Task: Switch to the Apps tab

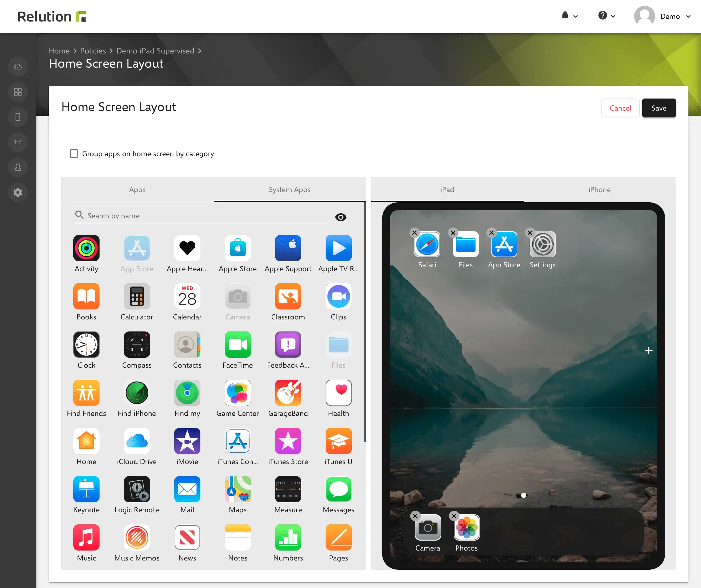Action: click(x=137, y=189)
